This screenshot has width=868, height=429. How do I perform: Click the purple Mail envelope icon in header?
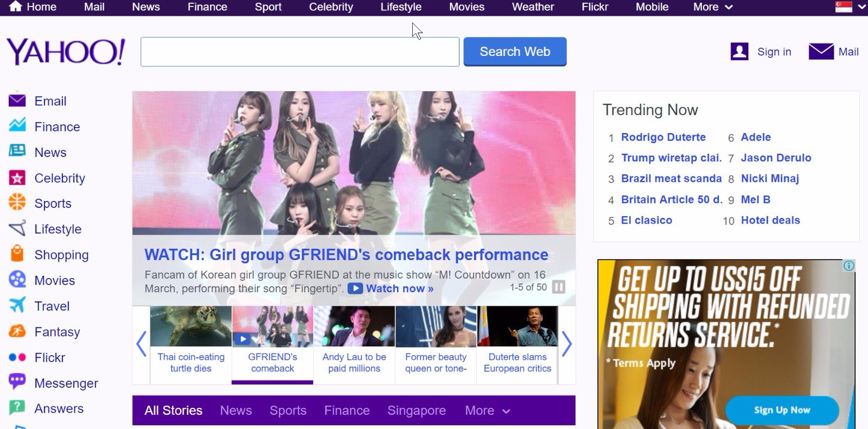click(x=821, y=51)
